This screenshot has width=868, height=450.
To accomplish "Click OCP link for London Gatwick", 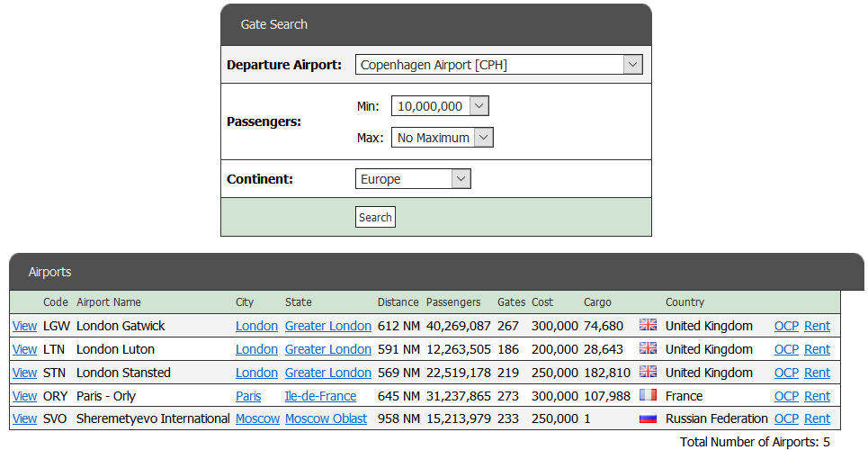I will point(786,326).
